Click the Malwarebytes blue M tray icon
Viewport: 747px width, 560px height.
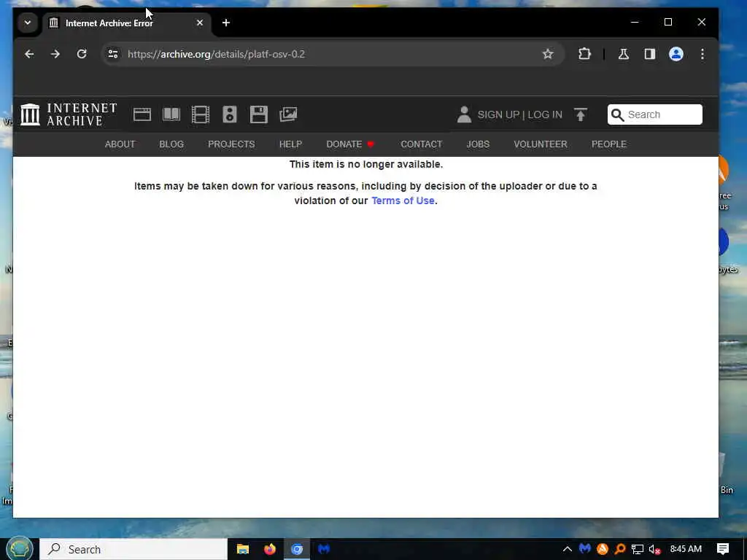(x=585, y=549)
